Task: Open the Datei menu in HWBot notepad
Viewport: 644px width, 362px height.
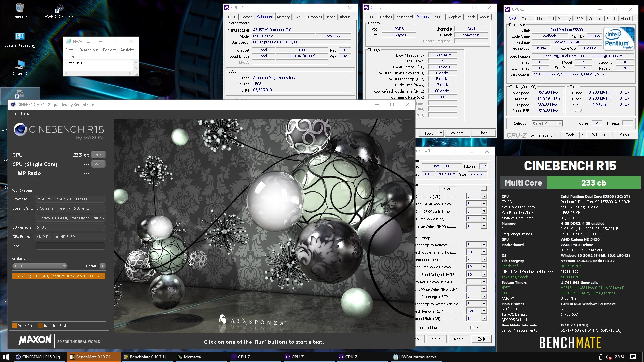Action: coord(70,50)
